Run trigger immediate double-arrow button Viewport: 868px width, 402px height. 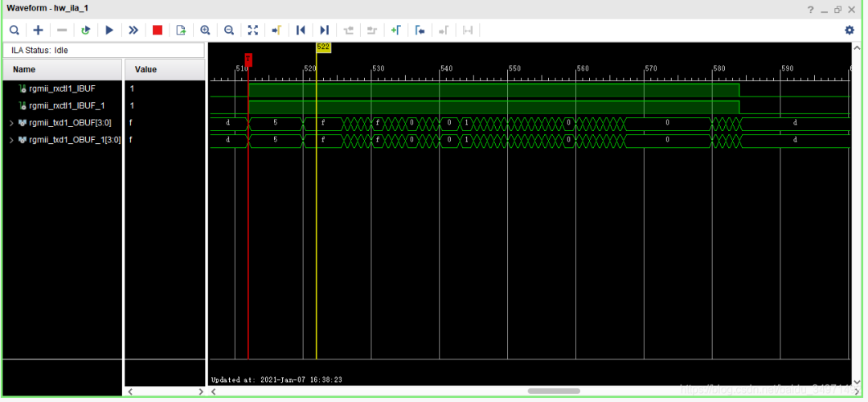[133, 30]
